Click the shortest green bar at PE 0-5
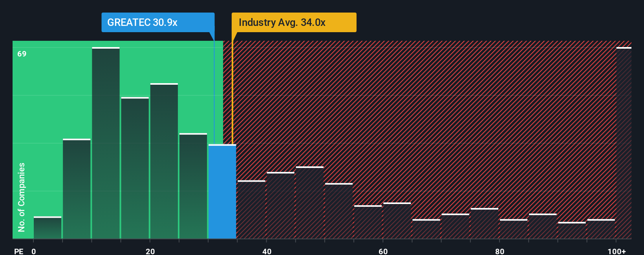The height and width of the screenshot is (255, 644). point(48,228)
